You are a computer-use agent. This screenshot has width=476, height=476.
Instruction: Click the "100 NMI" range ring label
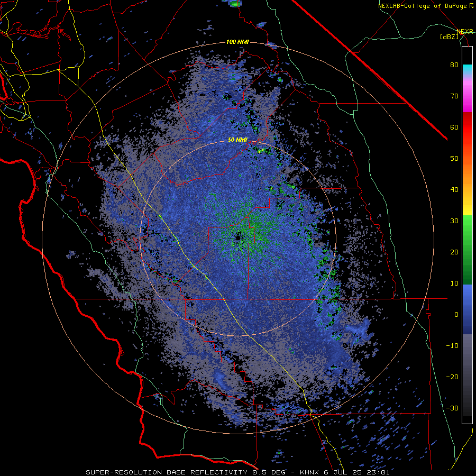[237, 42]
